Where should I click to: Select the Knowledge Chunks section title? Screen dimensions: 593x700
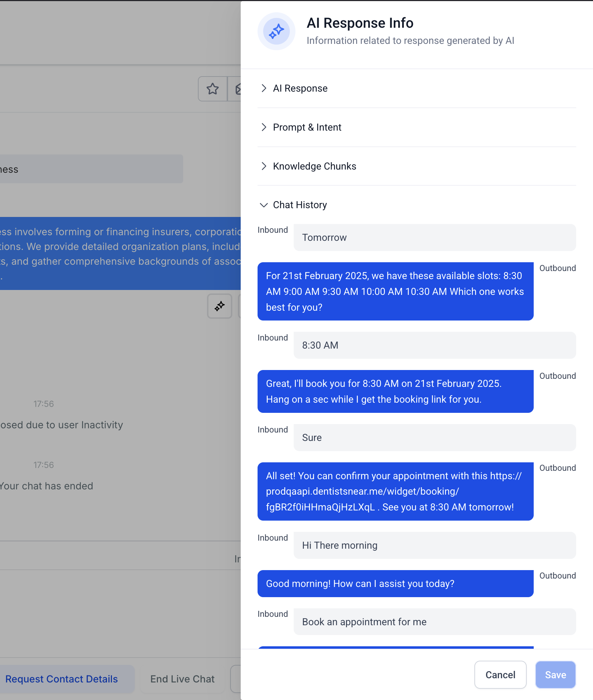tap(314, 166)
